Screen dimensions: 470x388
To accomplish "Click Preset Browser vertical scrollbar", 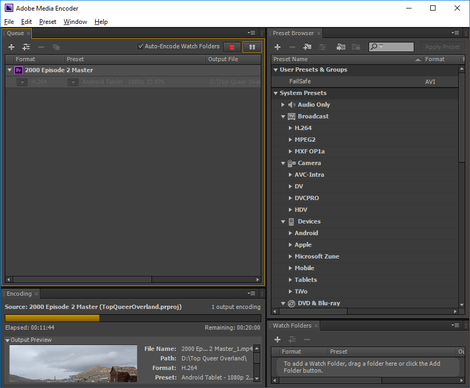I will point(462,117).
